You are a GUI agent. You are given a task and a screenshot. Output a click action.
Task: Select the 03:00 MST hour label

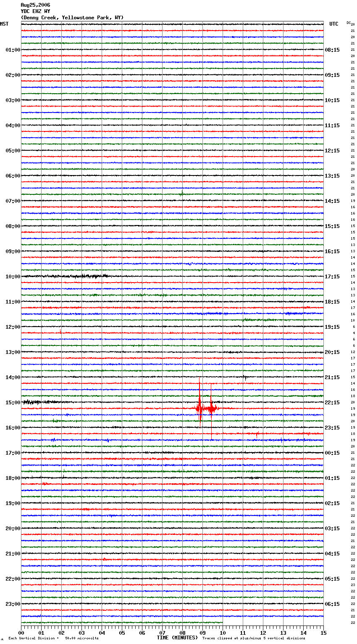point(13,100)
